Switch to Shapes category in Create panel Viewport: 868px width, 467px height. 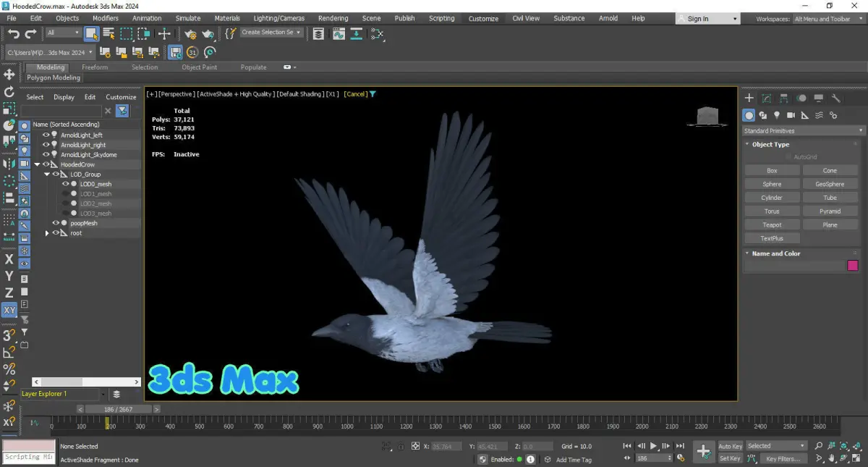[x=763, y=115]
